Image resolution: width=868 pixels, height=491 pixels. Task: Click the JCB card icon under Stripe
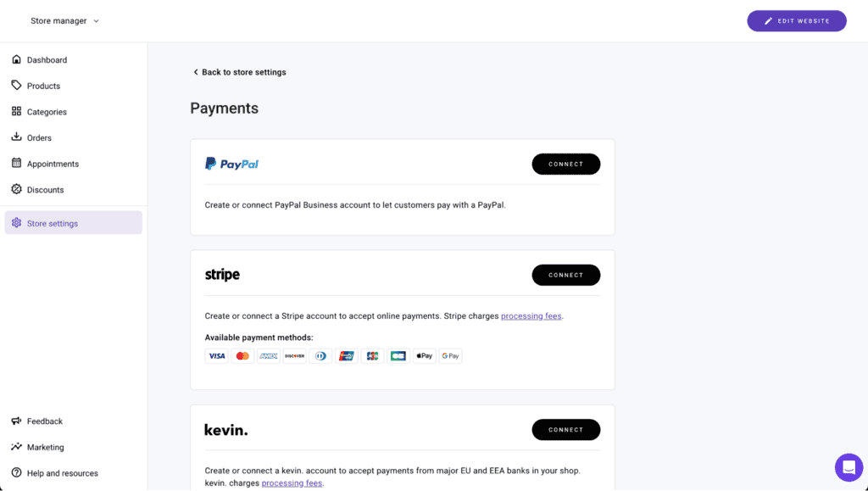coord(372,355)
